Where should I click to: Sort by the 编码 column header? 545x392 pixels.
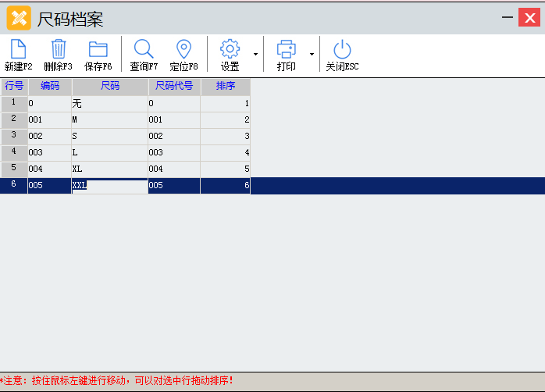tap(50, 86)
